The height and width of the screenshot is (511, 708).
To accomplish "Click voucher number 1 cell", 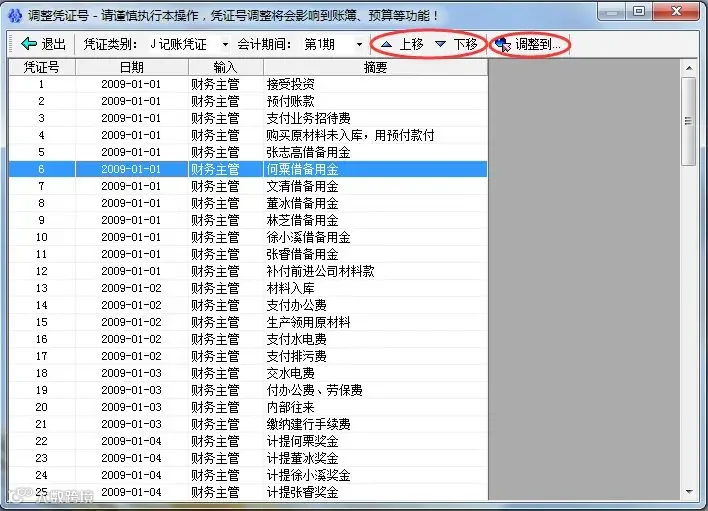I will point(42,84).
